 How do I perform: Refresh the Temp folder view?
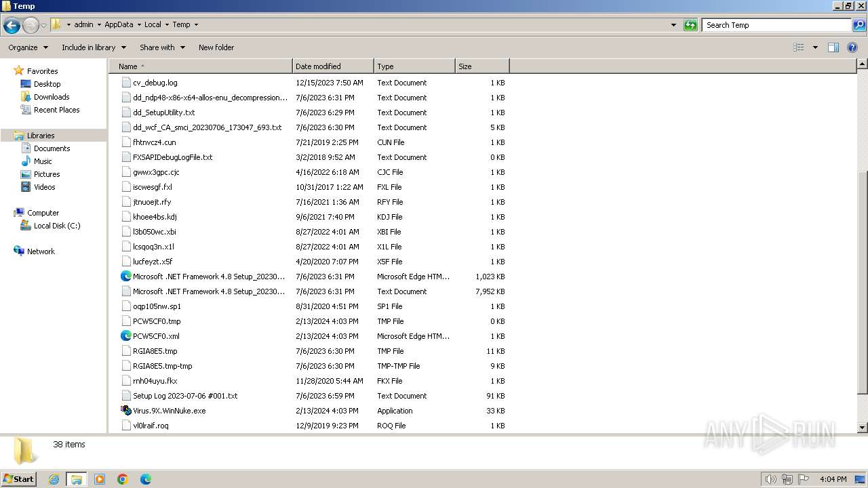690,25
